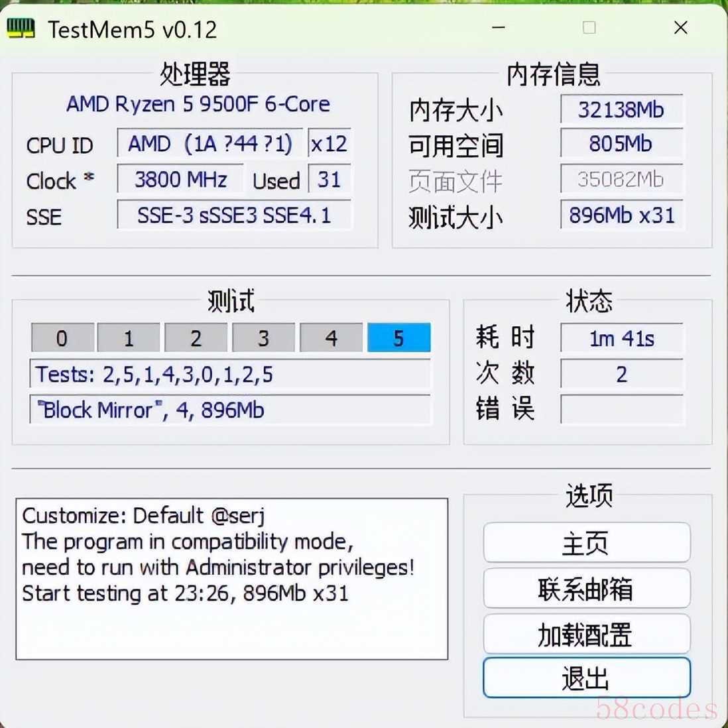Image resolution: width=728 pixels, height=728 pixels.
Task: Click the 测试大小 label
Action: [455, 217]
